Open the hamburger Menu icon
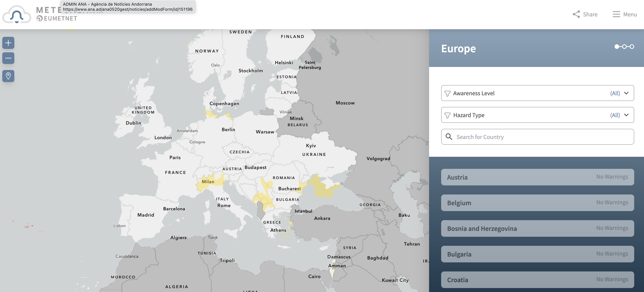Viewport: 644px width, 292px height. click(616, 14)
